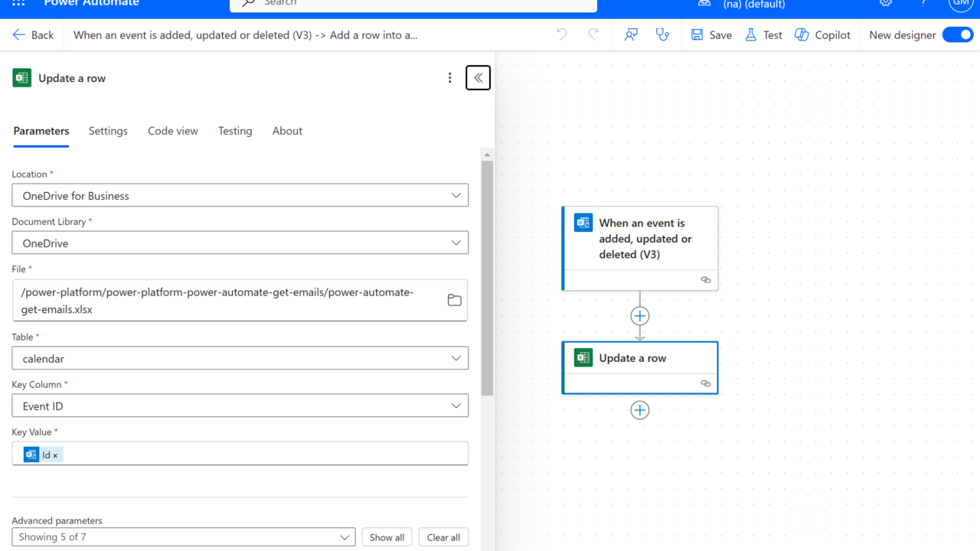
Task: Expand the Location dropdown
Action: [240, 196]
